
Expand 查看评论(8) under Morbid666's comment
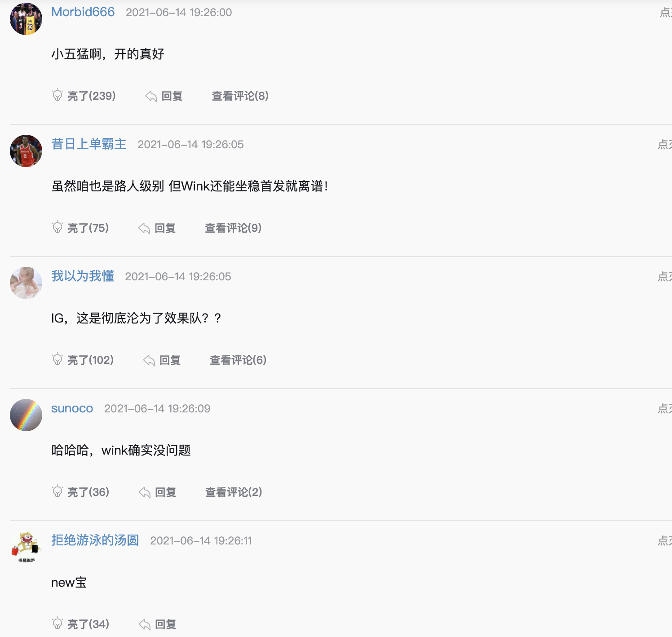click(x=240, y=96)
